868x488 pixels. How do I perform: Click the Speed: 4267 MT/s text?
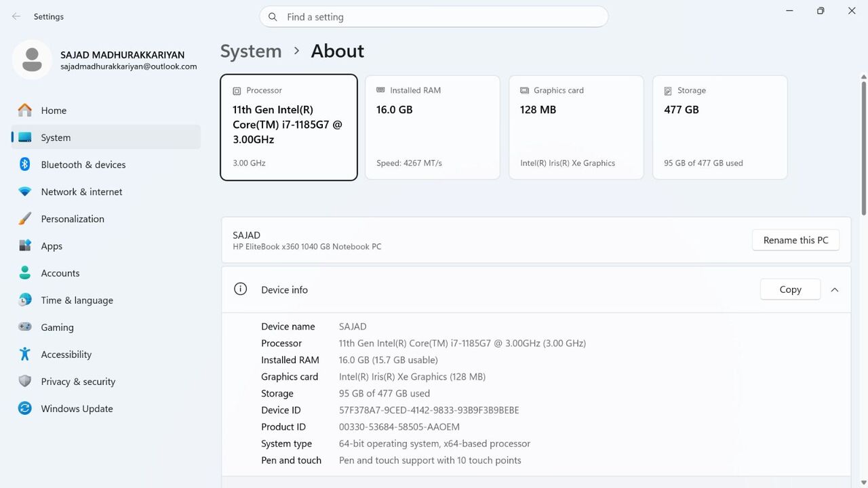[x=410, y=163]
